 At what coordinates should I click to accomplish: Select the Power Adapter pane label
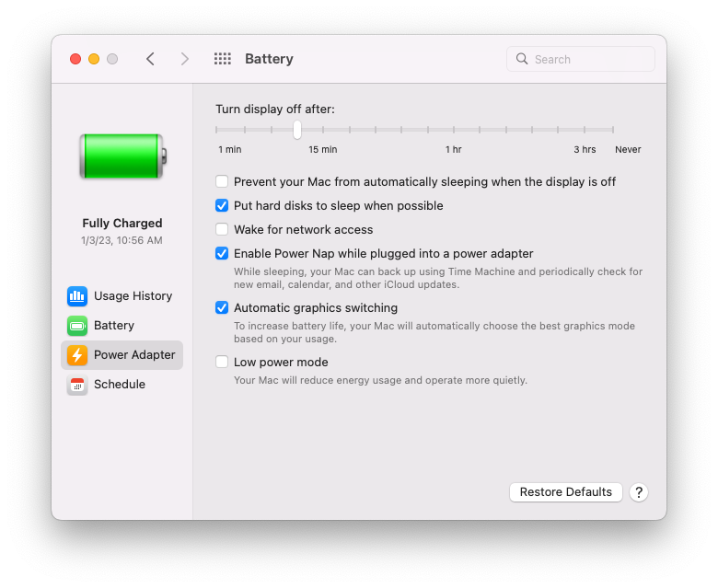tap(134, 355)
